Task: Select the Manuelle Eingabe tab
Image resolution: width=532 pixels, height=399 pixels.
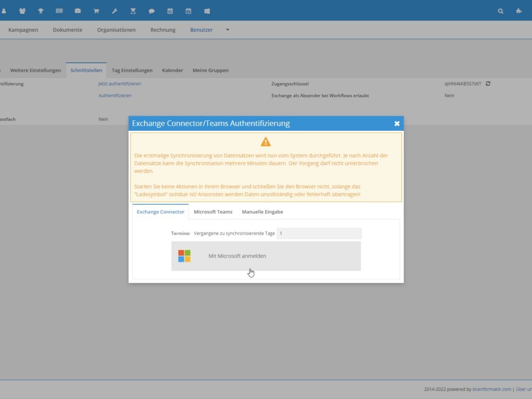Action: [x=262, y=212]
